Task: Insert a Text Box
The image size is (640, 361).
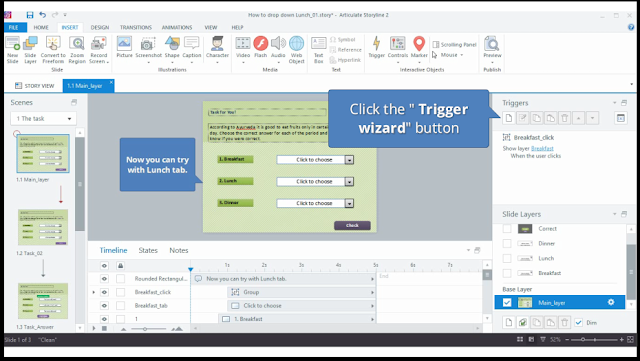Action: coord(318,50)
